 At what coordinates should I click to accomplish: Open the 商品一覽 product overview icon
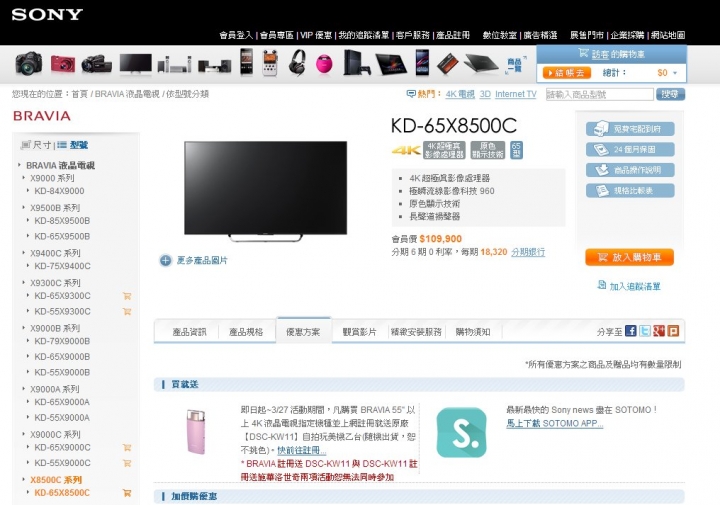(516, 65)
